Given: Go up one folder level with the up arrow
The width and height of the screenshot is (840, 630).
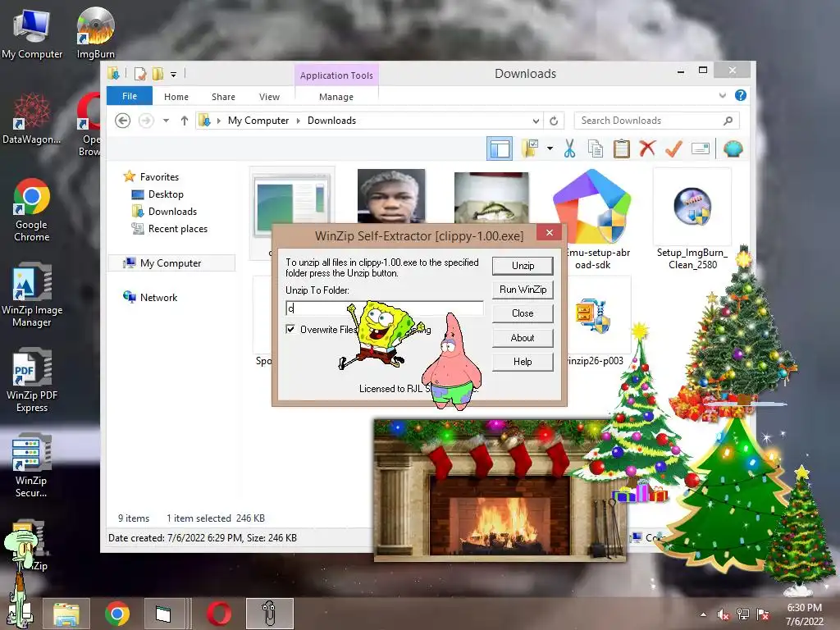Looking at the screenshot, I should click(x=185, y=121).
